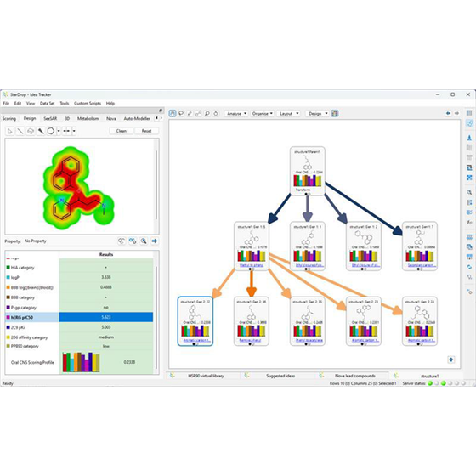
Task: Open the Data Set menu
Action: (48, 103)
